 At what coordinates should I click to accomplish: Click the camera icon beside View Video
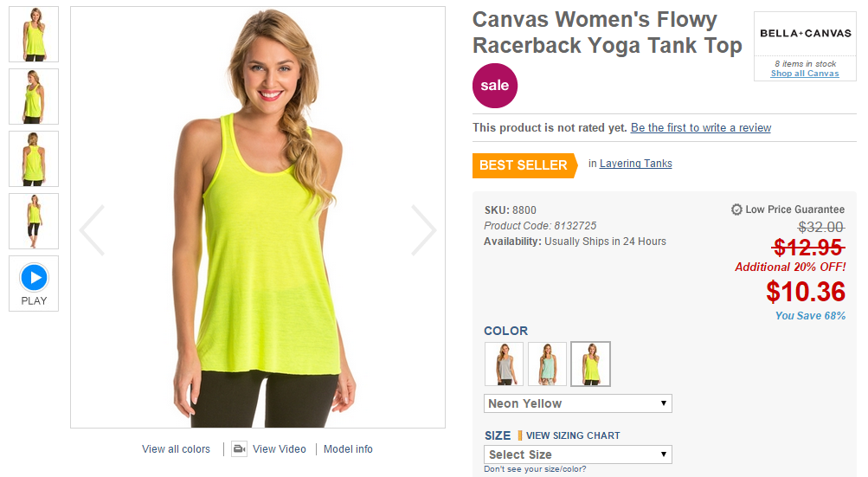[239, 448]
